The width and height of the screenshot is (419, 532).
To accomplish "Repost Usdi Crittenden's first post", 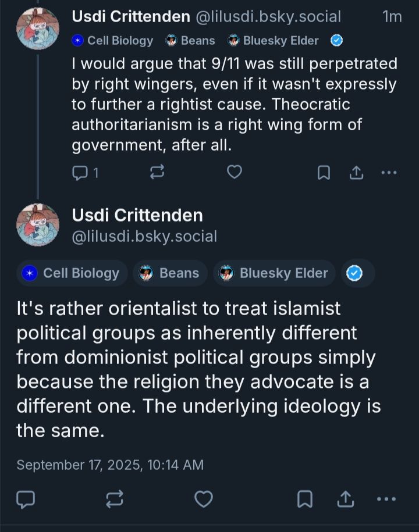I will (x=157, y=172).
